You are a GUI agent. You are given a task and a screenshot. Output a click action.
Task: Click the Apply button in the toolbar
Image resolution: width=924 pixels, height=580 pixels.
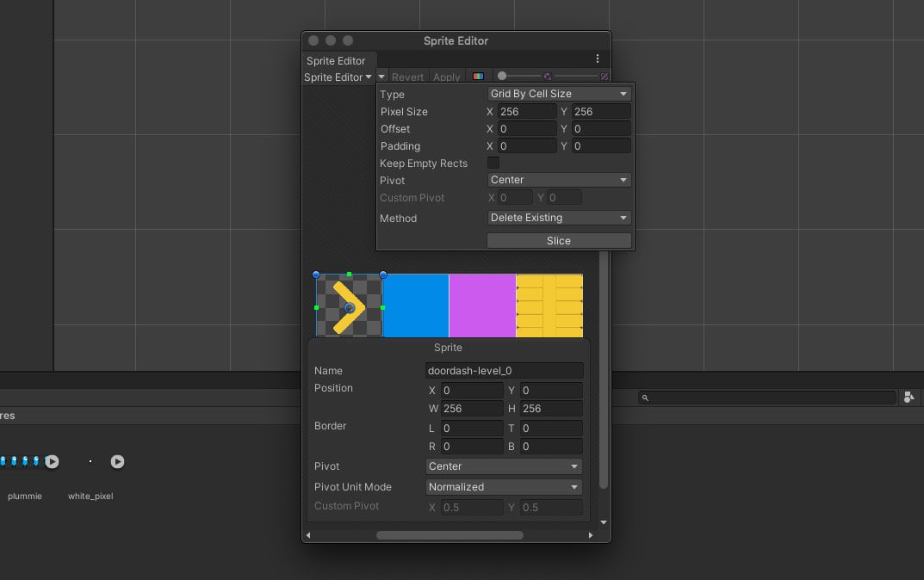(x=447, y=76)
